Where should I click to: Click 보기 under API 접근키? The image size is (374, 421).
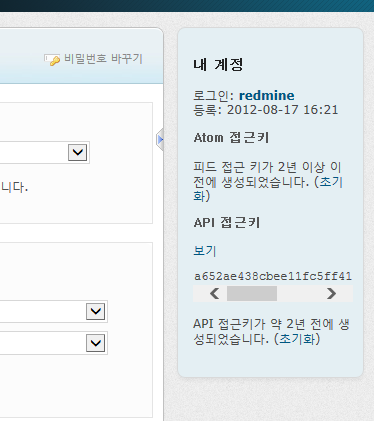205,251
